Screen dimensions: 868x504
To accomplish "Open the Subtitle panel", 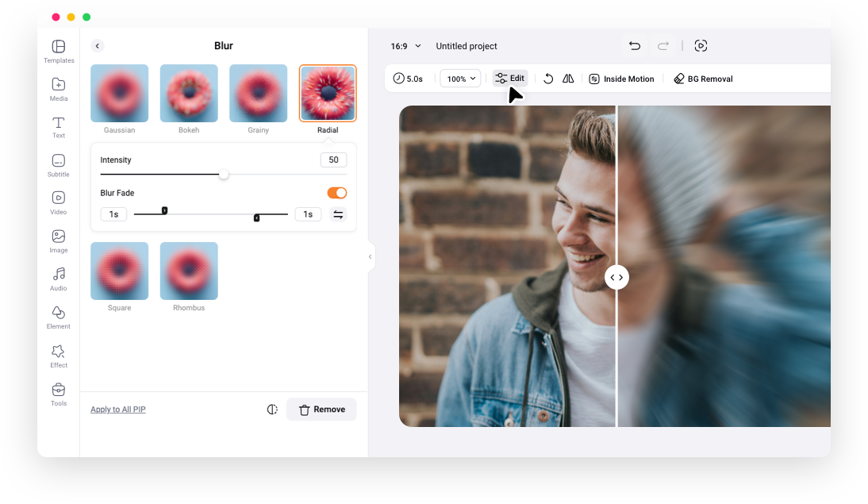I will pos(58,164).
